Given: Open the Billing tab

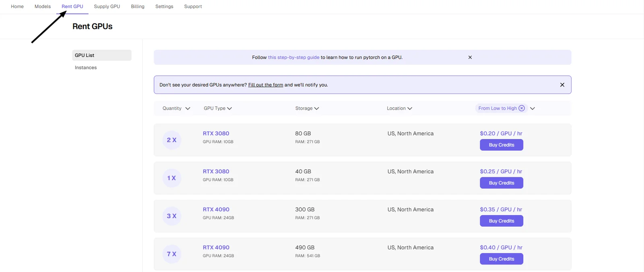Looking at the screenshot, I should tap(138, 6).
